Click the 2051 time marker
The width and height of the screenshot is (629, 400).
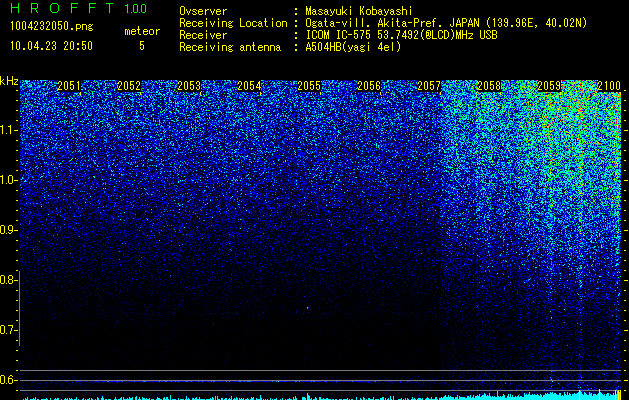coord(69,86)
